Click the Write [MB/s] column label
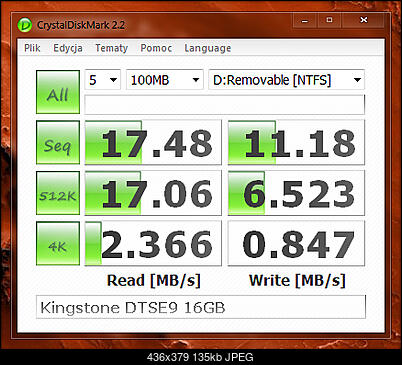Viewport: 402px width, 365px height. click(297, 281)
